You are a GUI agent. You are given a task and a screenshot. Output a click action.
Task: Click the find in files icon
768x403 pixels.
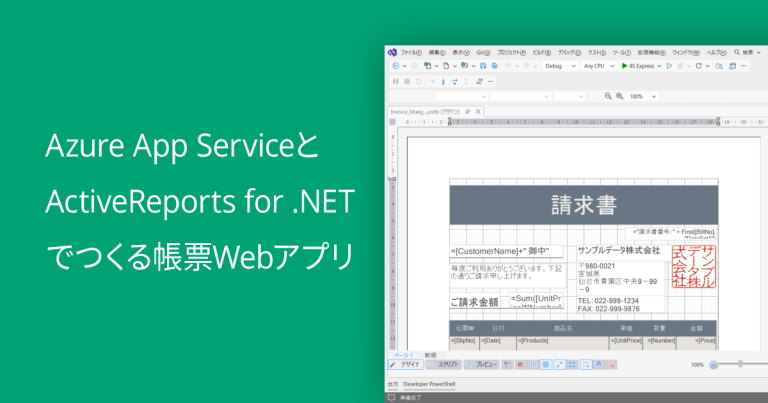[719, 66]
